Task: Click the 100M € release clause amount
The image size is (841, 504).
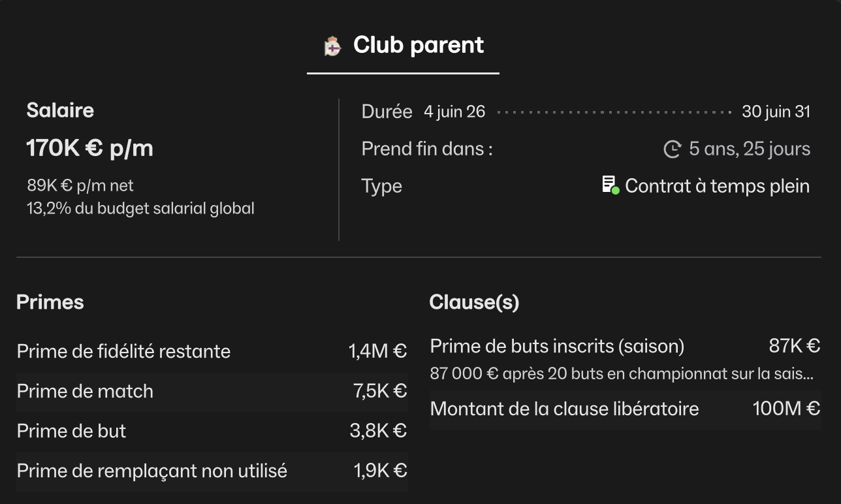Action: point(786,409)
